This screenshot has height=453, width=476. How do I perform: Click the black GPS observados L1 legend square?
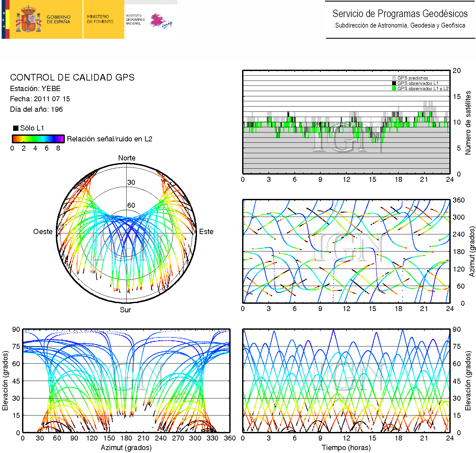click(x=394, y=83)
